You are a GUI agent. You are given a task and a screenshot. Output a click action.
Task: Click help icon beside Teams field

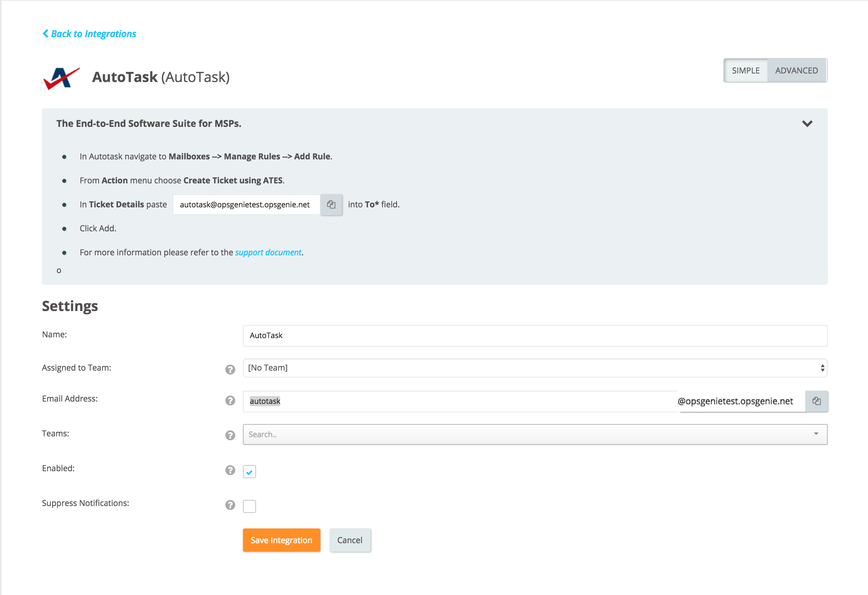230,435
